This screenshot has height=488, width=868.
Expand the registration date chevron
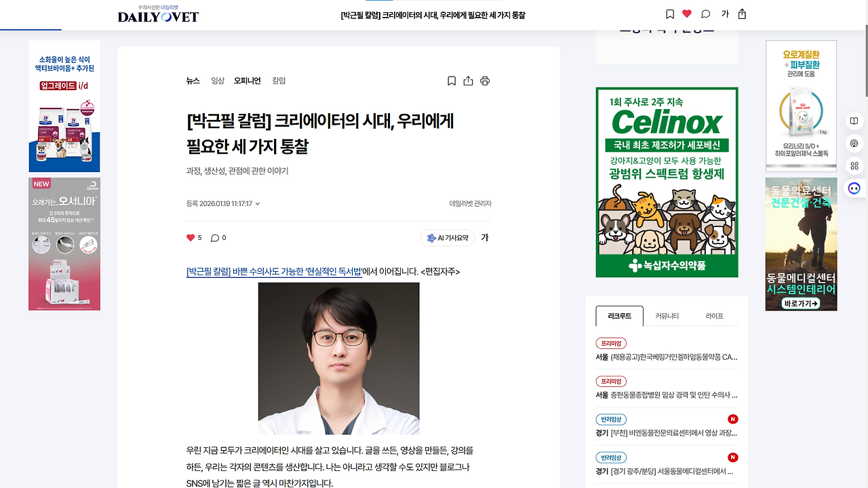258,203
